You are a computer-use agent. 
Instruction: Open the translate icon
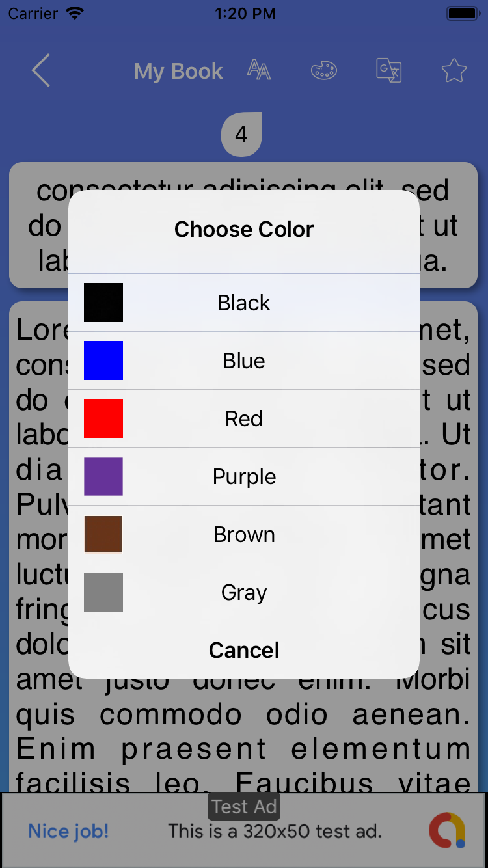point(389,70)
